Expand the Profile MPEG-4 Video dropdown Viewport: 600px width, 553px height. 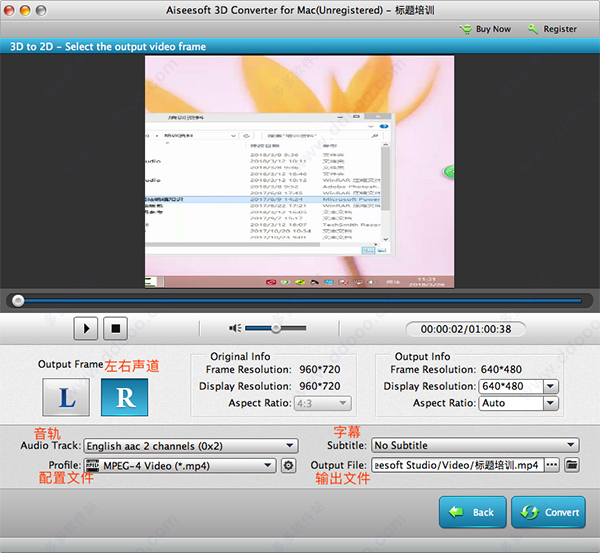(x=180, y=466)
